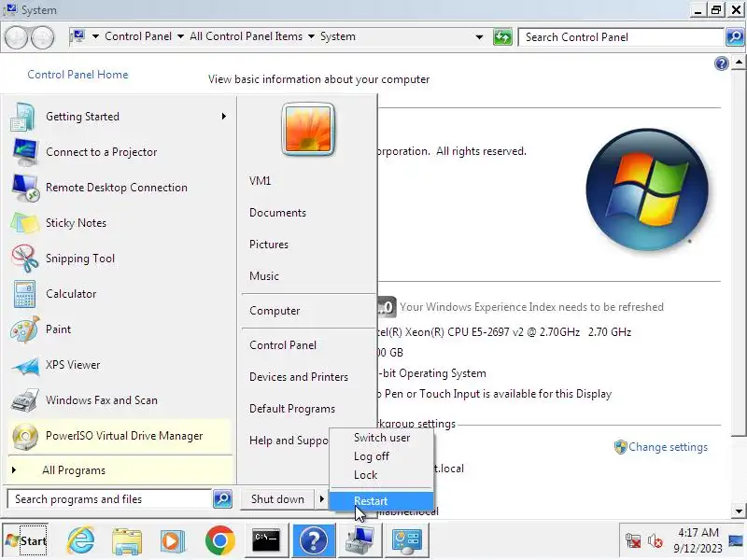This screenshot has height=560, width=747.
Task: Click Windows Experience Index refresh link
Action: [x=531, y=307]
